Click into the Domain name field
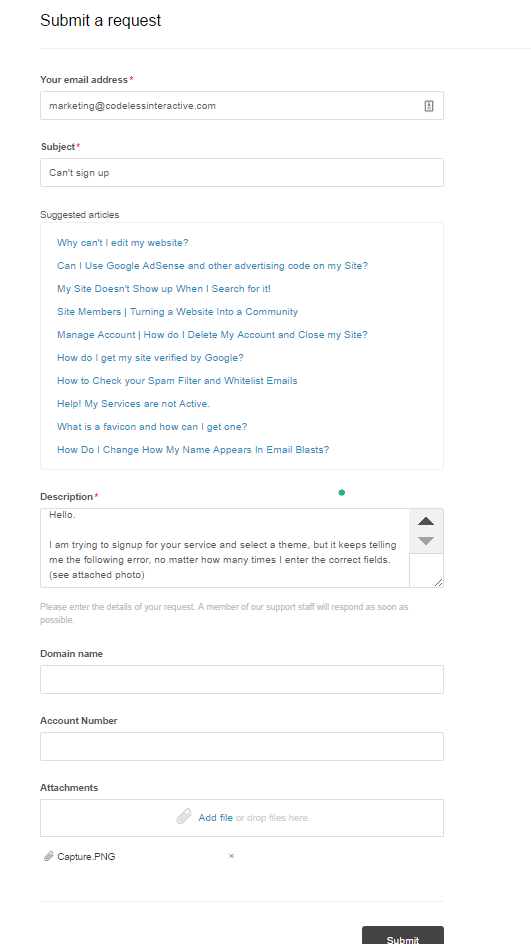 coord(242,680)
